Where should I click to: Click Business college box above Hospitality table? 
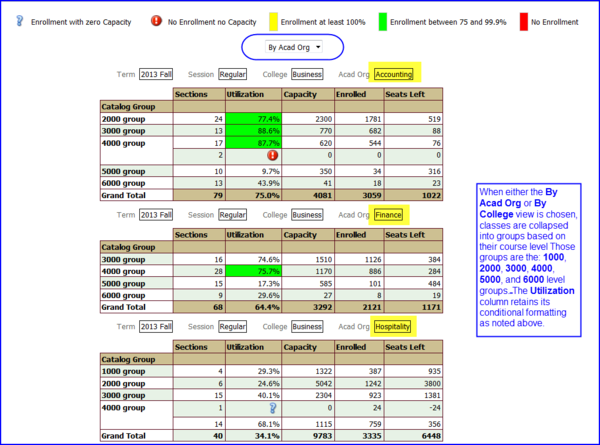point(307,327)
